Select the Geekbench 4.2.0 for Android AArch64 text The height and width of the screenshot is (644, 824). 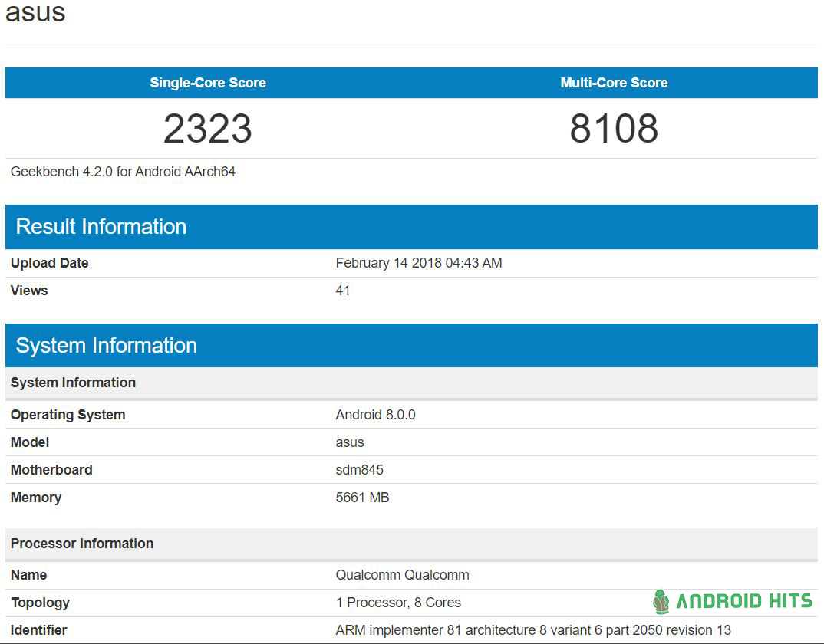(x=123, y=172)
